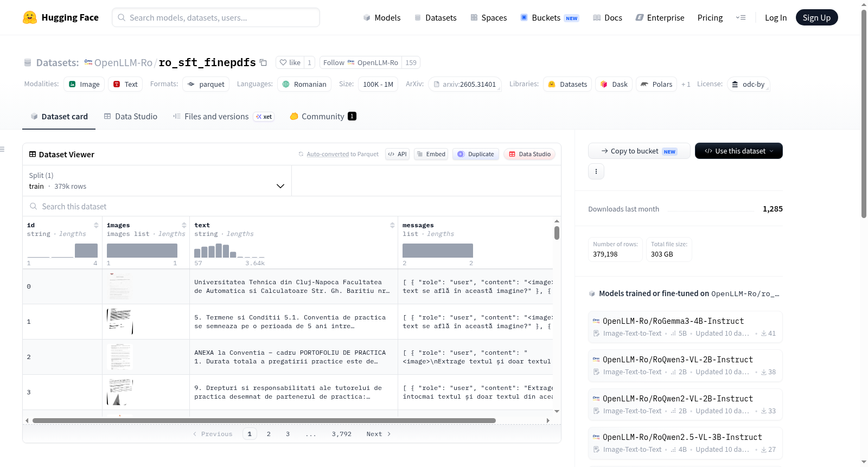Viewport: 868px width, 467px height.
Task: Click Log In link
Action: tap(776, 17)
